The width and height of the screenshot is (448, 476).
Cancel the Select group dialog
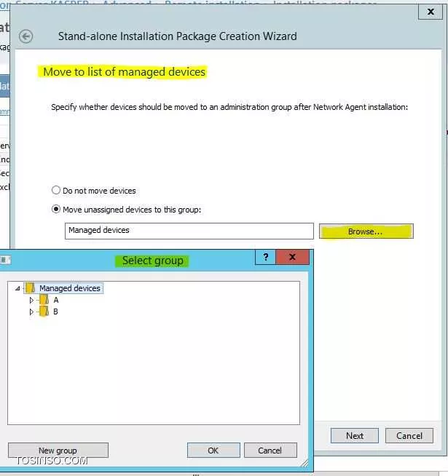click(x=270, y=451)
